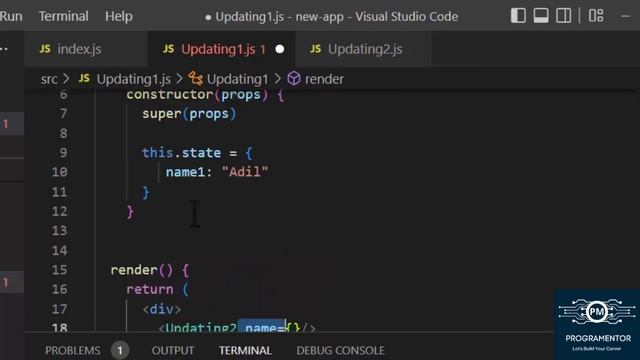Click the JS icon on Updating2.js tab

pyautogui.click(x=316, y=49)
